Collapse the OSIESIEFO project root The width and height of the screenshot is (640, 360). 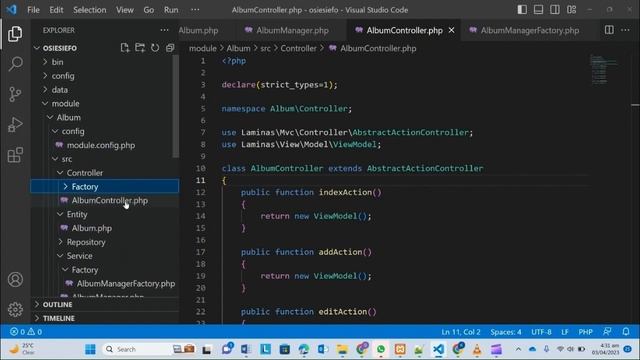tap(60, 48)
